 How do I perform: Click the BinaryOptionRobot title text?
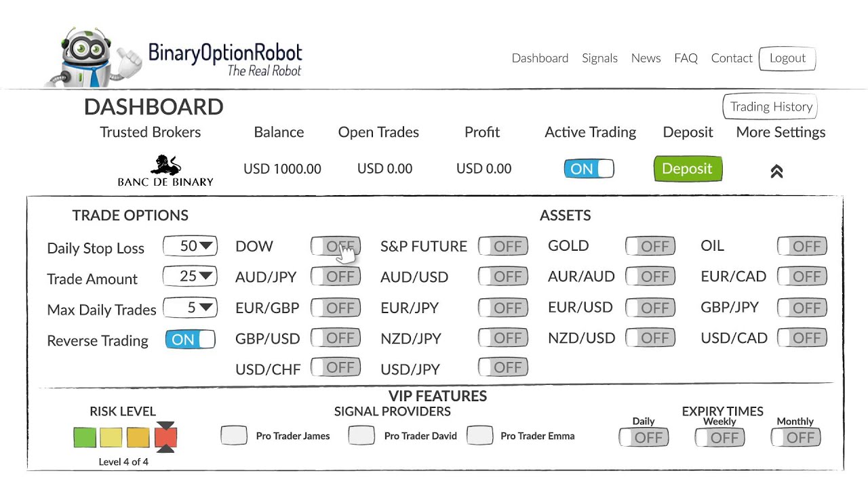pos(225,53)
